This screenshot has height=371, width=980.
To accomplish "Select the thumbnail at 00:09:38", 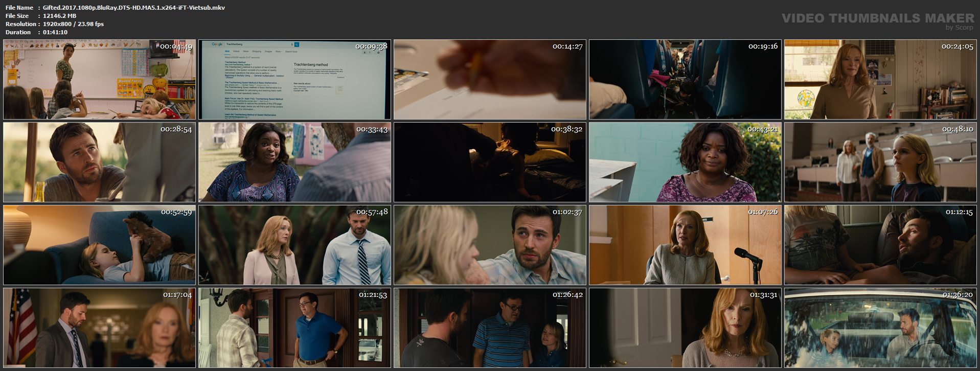I will pos(294,80).
